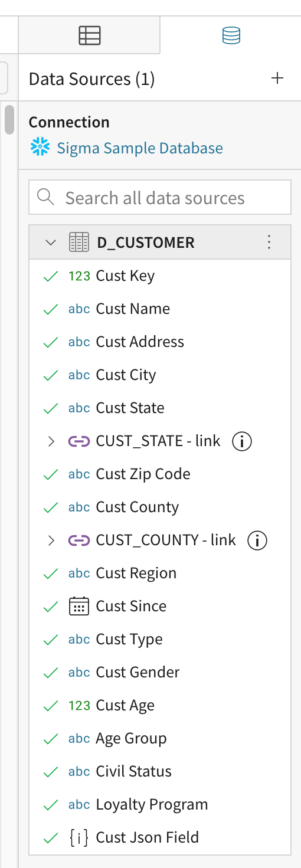Click the purple CUST_STATE link icon
Screen dimensions: 301x868
click(79, 441)
